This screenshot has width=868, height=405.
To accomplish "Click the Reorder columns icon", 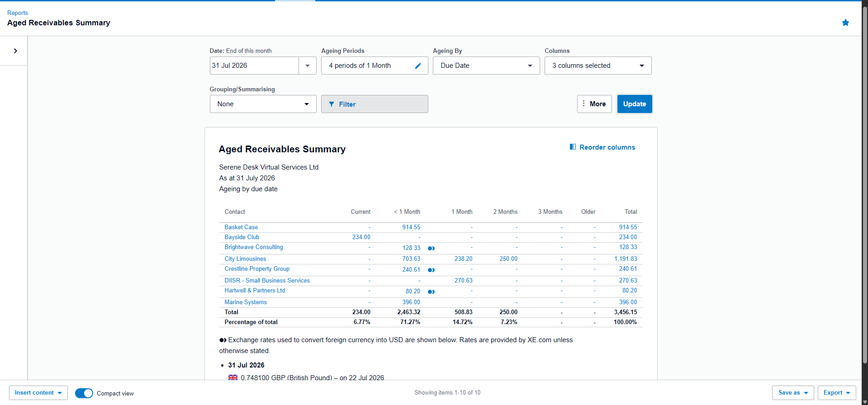I will click(573, 147).
